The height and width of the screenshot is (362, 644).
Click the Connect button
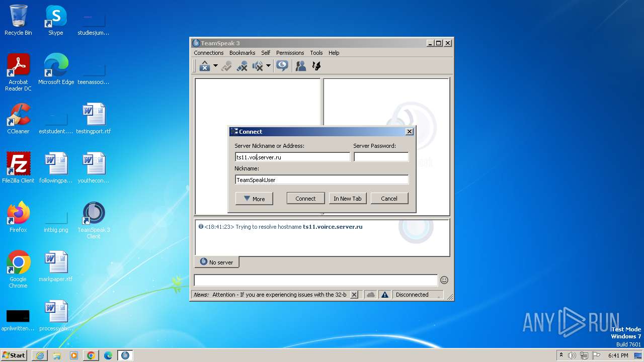point(305,199)
